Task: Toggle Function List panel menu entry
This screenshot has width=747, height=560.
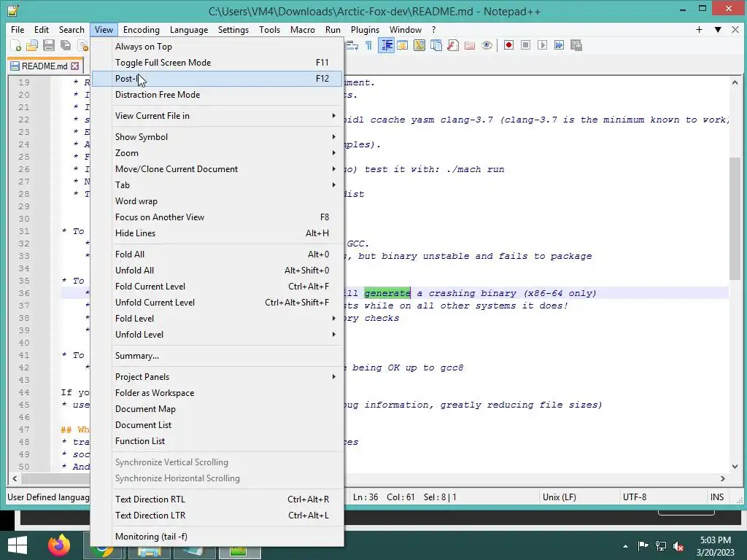Action: click(x=217, y=441)
